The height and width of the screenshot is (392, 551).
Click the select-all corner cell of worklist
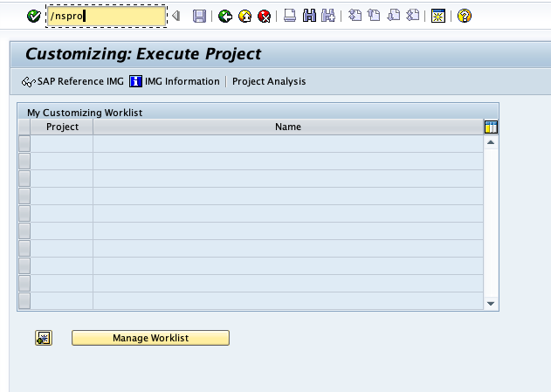click(24, 127)
